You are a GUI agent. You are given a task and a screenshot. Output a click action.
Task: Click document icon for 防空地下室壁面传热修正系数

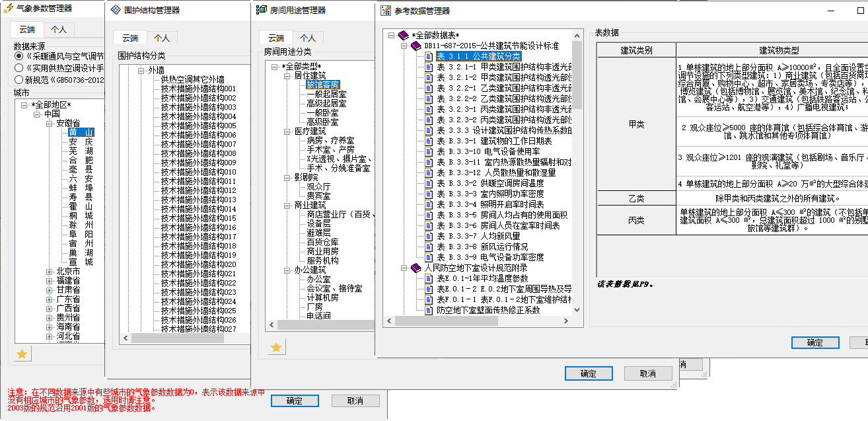(x=429, y=310)
